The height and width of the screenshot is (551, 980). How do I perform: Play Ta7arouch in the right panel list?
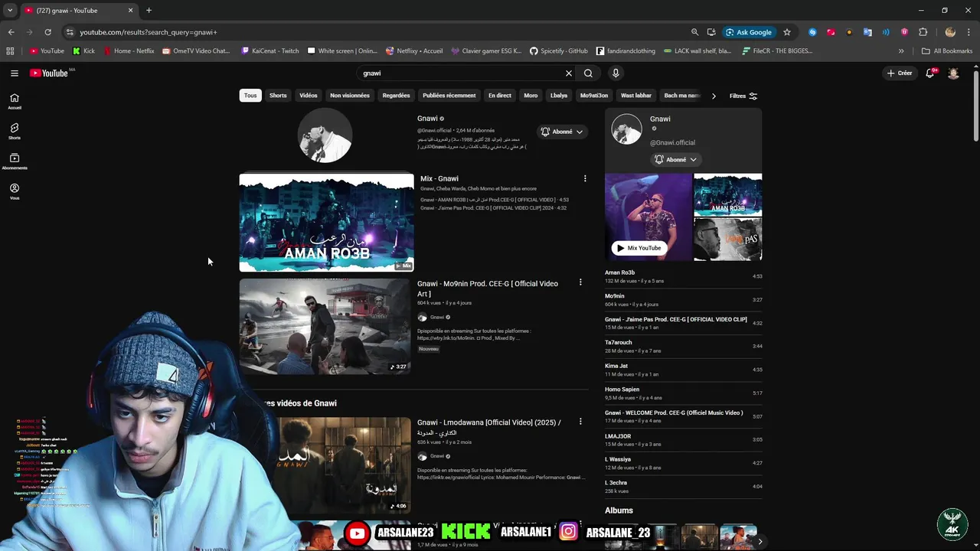[683, 347]
